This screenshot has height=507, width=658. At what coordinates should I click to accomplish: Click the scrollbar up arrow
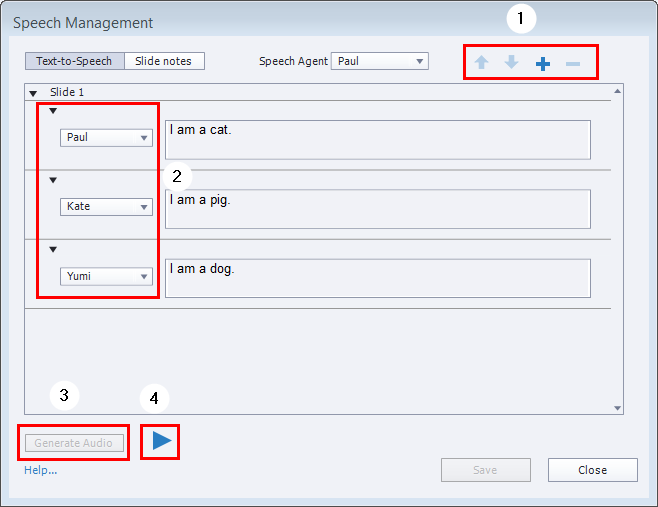617,91
